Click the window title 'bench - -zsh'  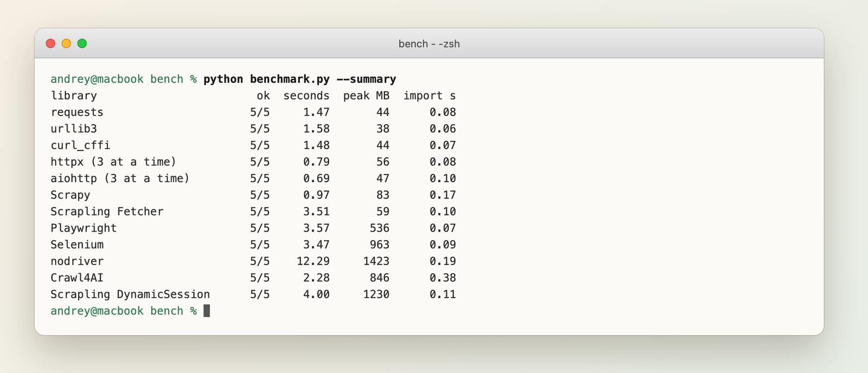tap(429, 44)
